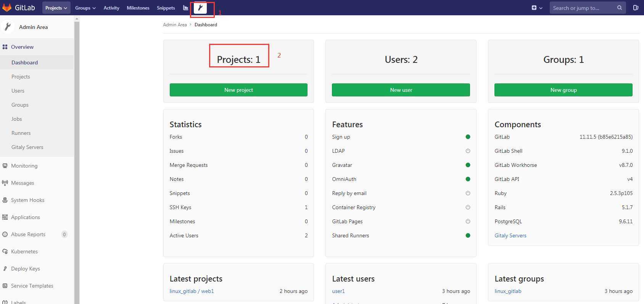Screen dimensions: 644x304
Task: Click the GitLab Pages power icon
Action: tap(468, 221)
